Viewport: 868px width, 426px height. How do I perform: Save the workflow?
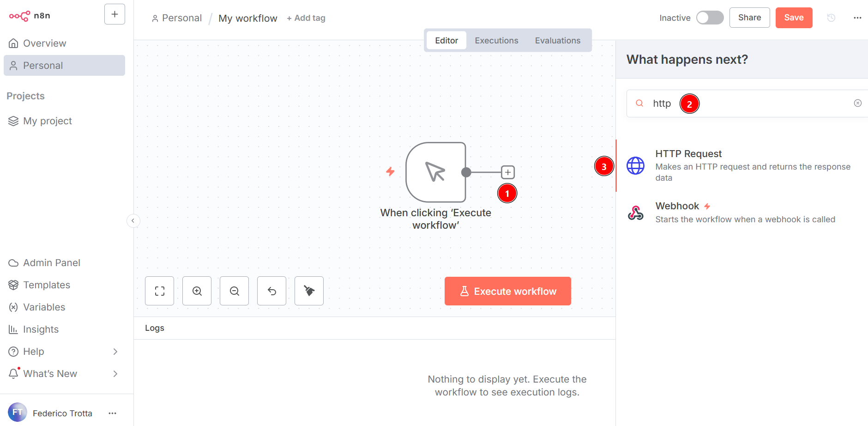(794, 18)
